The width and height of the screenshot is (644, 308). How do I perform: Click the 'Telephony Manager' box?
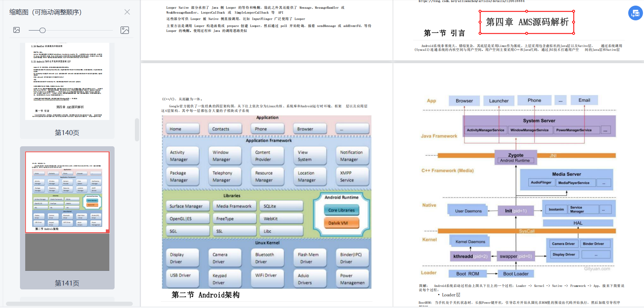[x=225, y=176]
